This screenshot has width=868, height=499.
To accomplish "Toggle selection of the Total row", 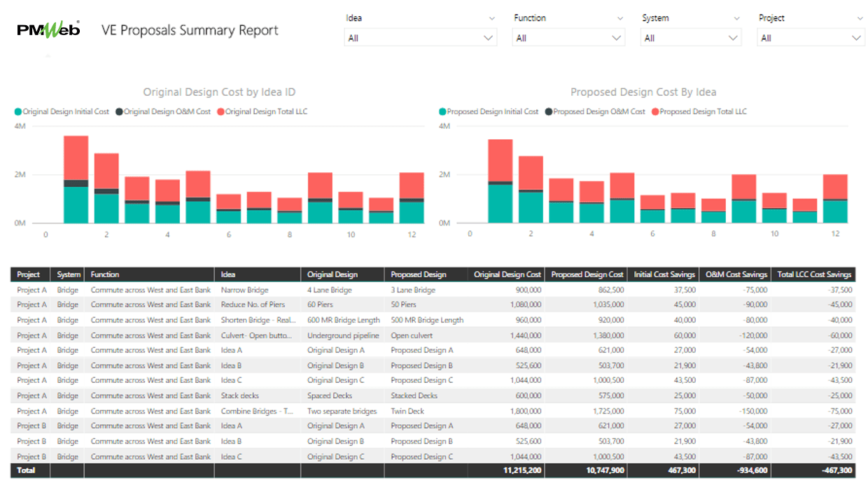I will click(29, 470).
